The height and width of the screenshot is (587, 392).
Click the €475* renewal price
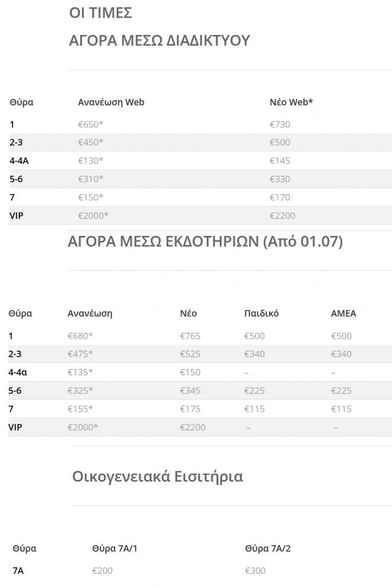pyautogui.click(x=80, y=354)
